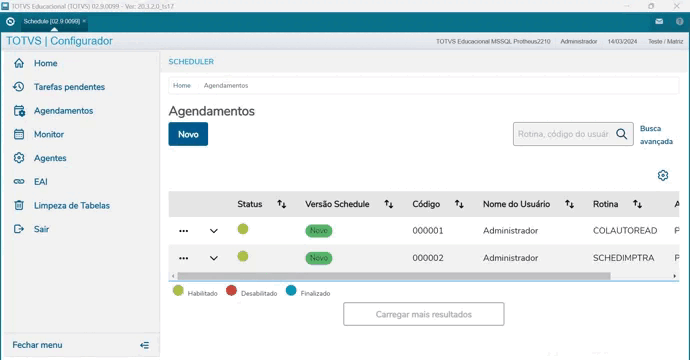The height and width of the screenshot is (360, 690).
Task: Sort table by Versão Schedule column
Action: point(389,204)
